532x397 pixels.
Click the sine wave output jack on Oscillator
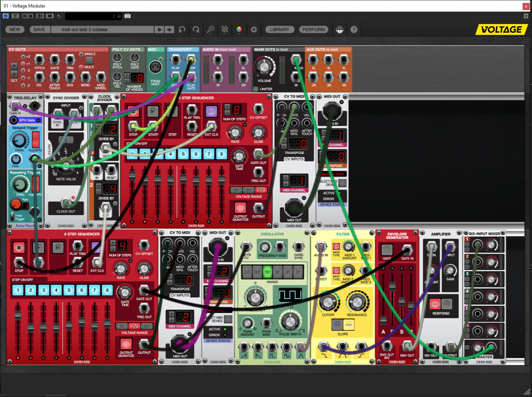tap(286, 347)
